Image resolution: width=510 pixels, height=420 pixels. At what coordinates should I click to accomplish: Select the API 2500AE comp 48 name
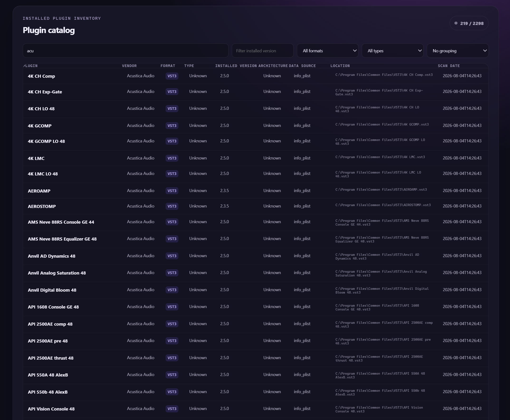(50, 324)
